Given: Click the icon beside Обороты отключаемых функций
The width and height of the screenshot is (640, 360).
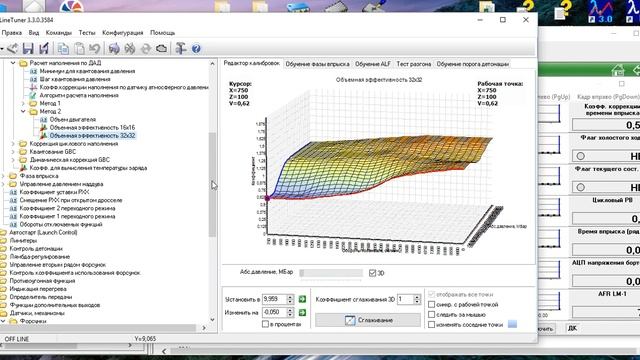Looking at the screenshot, I should [13, 224].
